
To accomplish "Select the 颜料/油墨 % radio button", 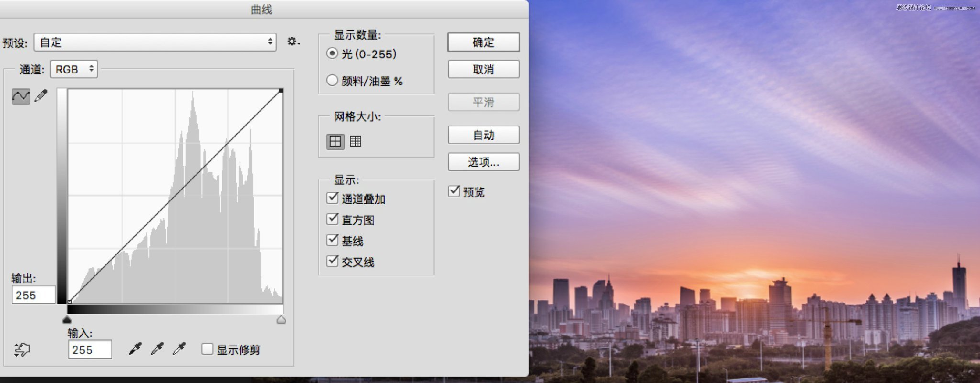I will tap(332, 80).
